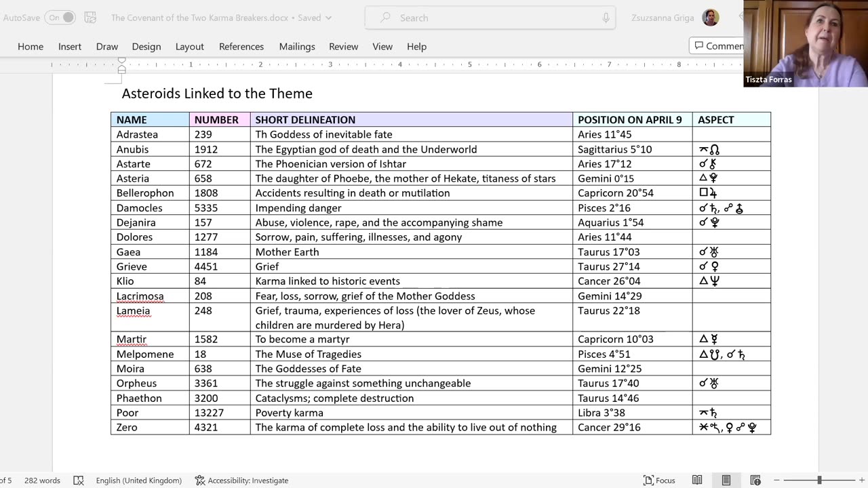Click the SHORT DELINEATION header cell
Screen dimensions: 868x488
point(412,120)
